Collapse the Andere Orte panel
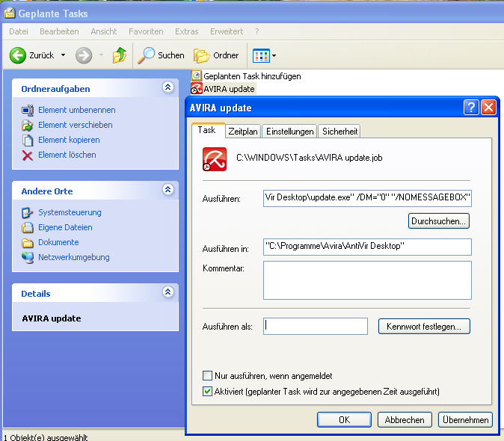 tap(168, 190)
